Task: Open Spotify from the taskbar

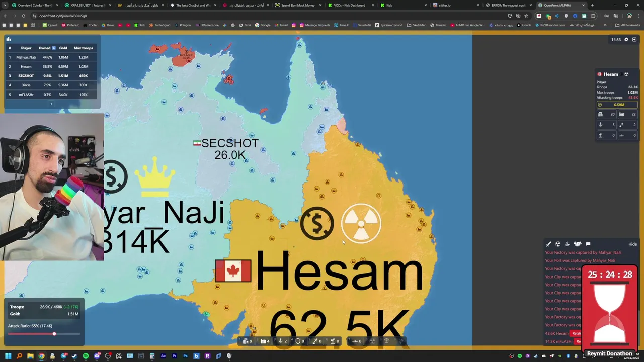Action: (x=86, y=356)
